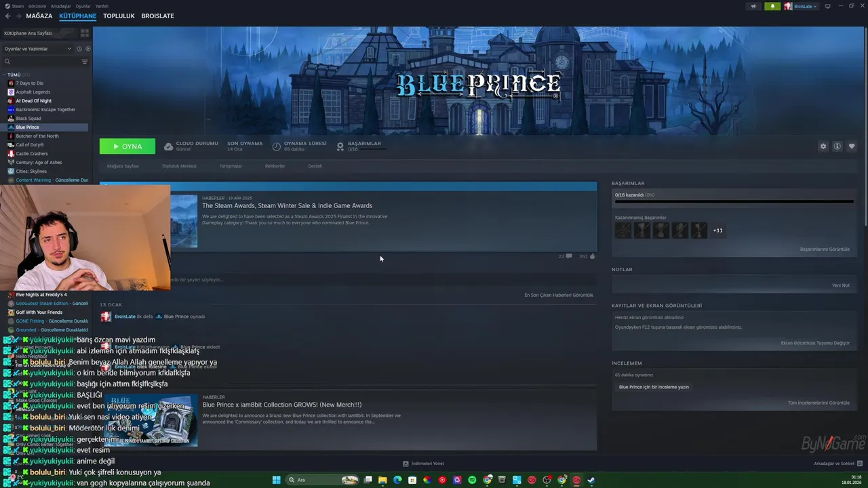Click the thumbs up icon on news

(592, 256)
